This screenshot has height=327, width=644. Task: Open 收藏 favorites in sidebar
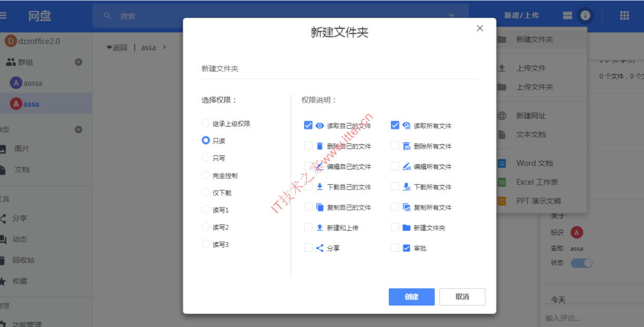click(20, 281)
